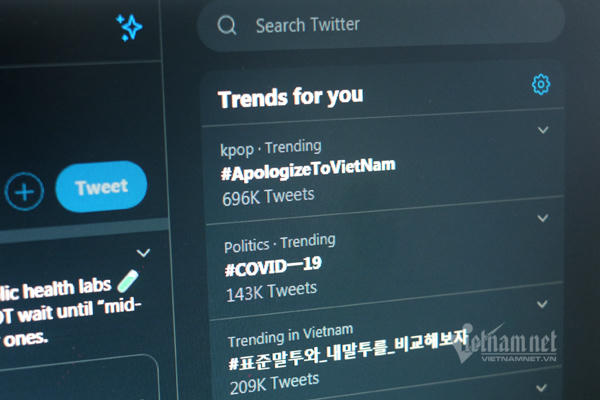
Task: Focus the Search Twitter field
Action: pyautogui.click(x=381, y=25)
